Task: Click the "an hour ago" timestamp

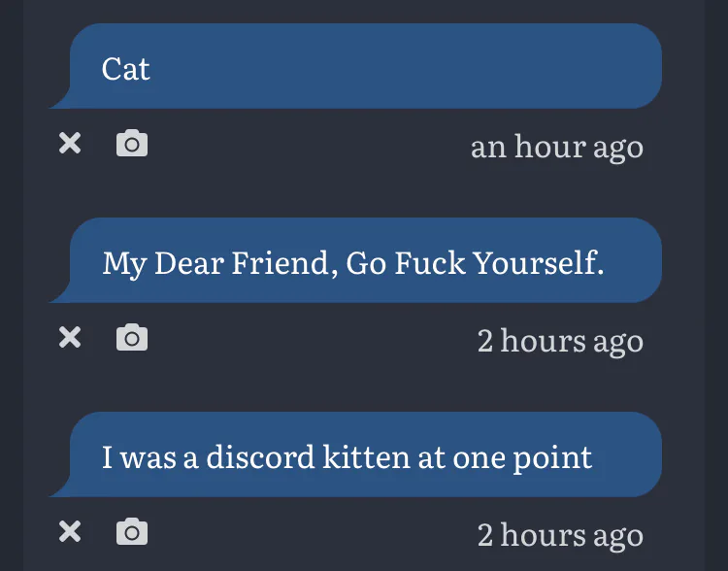Action: [x=556, y=147]
